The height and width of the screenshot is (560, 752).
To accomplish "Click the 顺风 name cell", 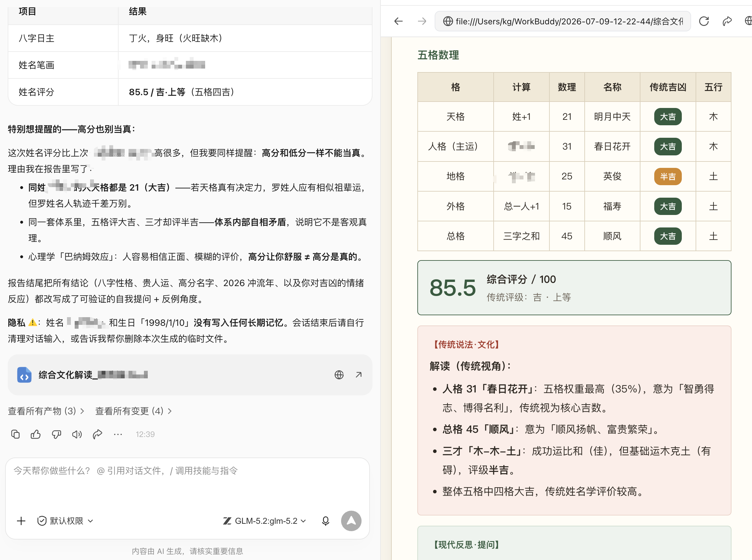I will (x=612, y=236).
